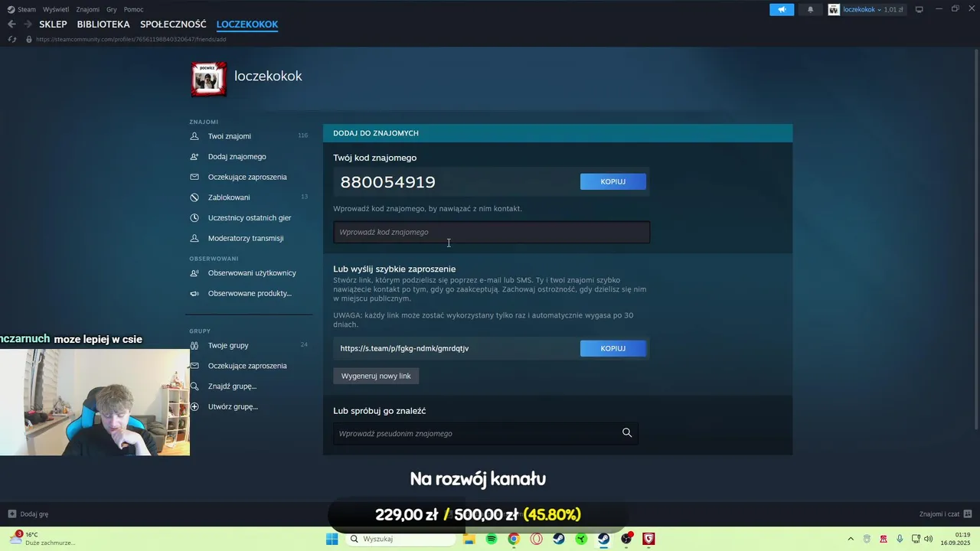Open the notifications bell

click(810, 9)
